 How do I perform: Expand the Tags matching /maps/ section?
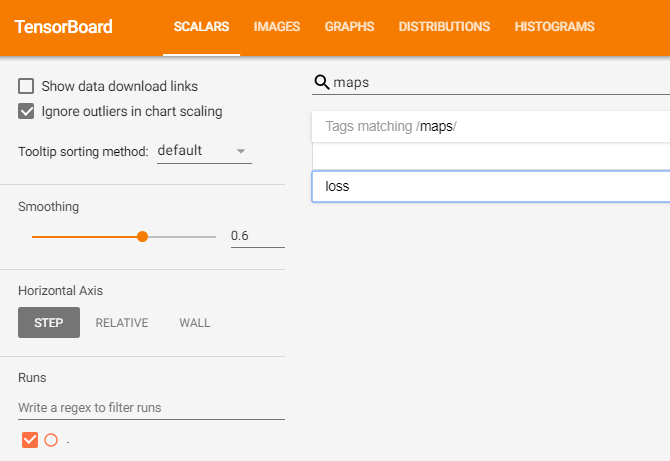point(490,126)
